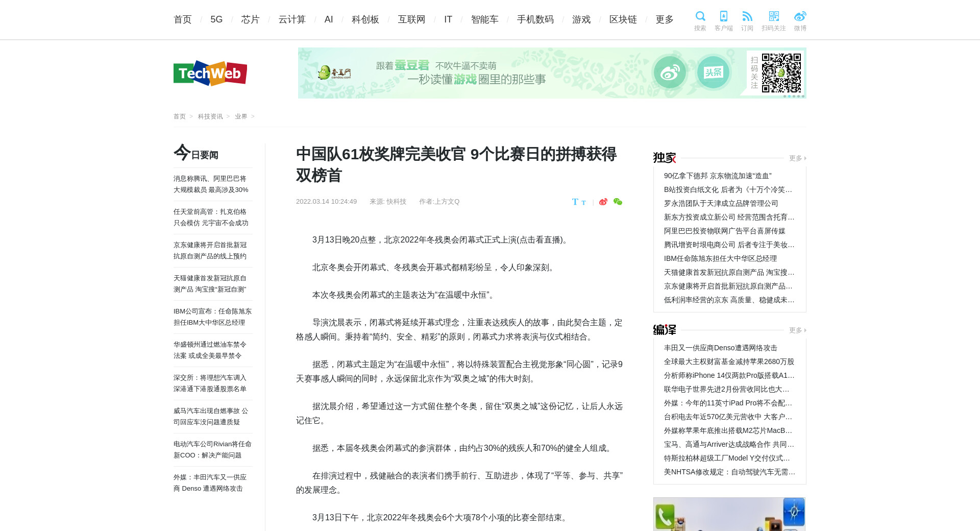Open the QR code follow (扫码关注) icon

click(774, 16)
